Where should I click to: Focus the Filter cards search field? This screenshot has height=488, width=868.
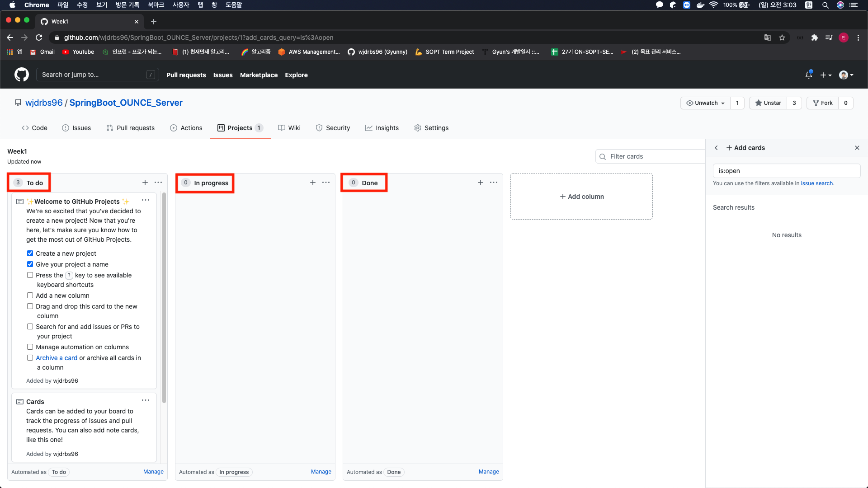click(x=651, y=156)
